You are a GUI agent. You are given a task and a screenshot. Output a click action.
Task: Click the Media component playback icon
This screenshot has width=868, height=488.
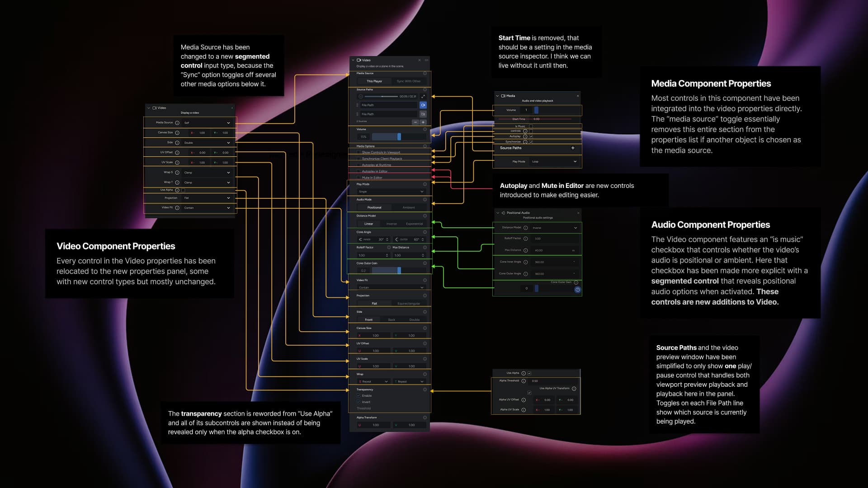point(503,96)
